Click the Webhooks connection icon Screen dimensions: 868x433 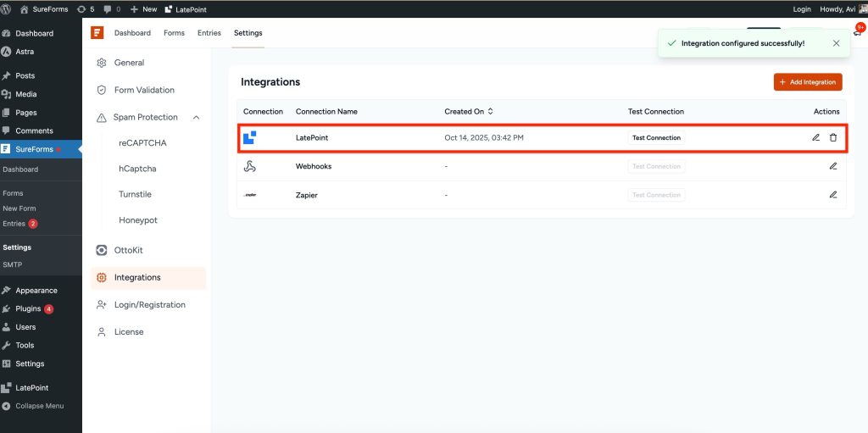click(x=250, y=166)
